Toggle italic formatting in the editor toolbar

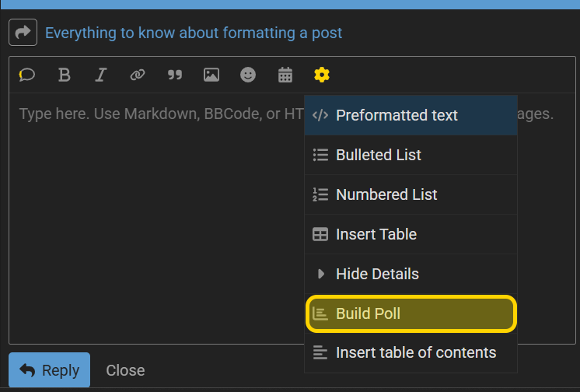pyautogui.click(x=100, y=75)
